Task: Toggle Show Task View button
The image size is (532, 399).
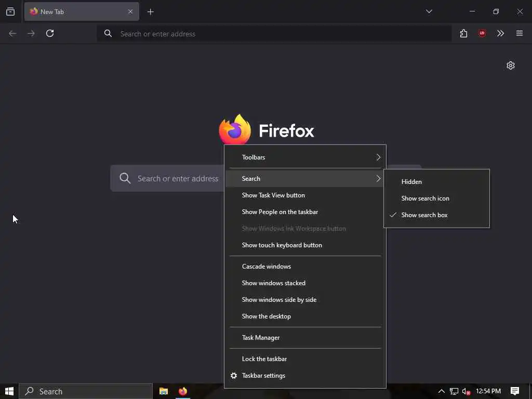Action: pyautogui.click(x=305, y=195)
